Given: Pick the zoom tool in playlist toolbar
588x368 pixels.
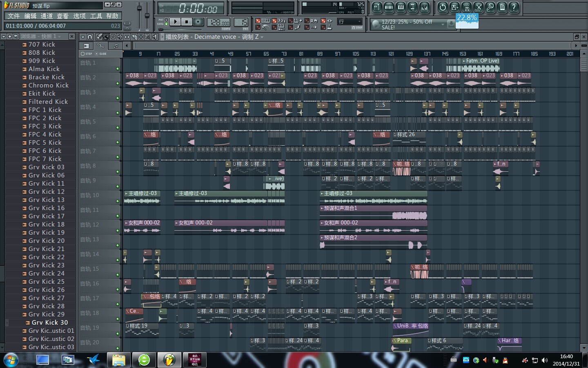Looking at the screenshot, I should pyautogui.click(x=148, y=37).
